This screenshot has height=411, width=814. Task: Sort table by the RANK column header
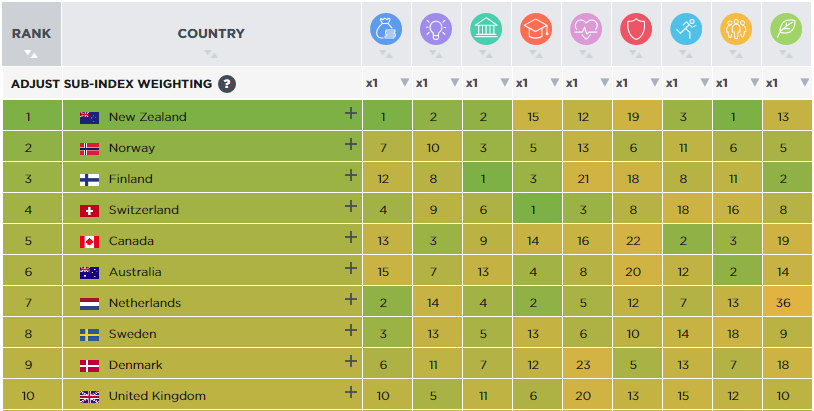tap(32, 34)
